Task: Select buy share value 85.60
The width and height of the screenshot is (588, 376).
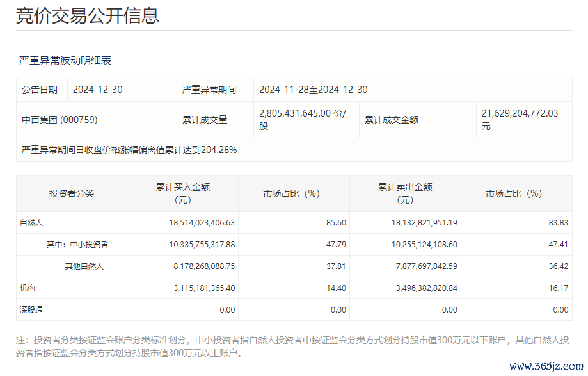Action: [x=336, y=223]
